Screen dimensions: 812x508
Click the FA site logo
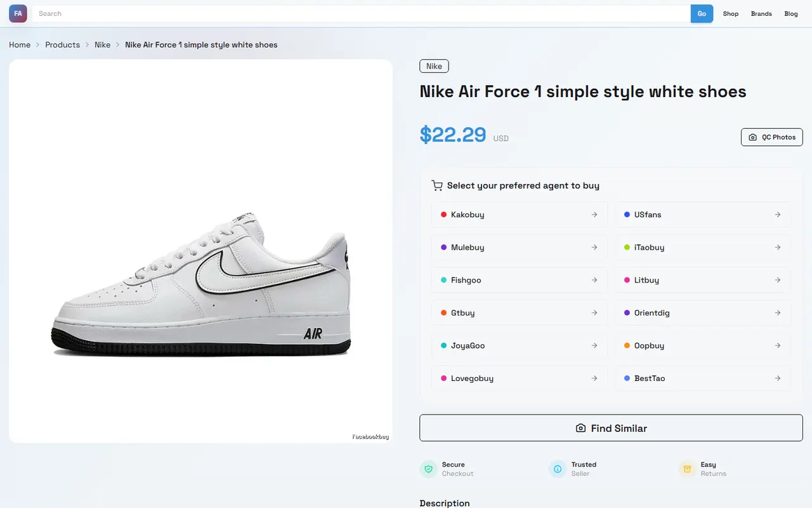(x=18, y=13)
